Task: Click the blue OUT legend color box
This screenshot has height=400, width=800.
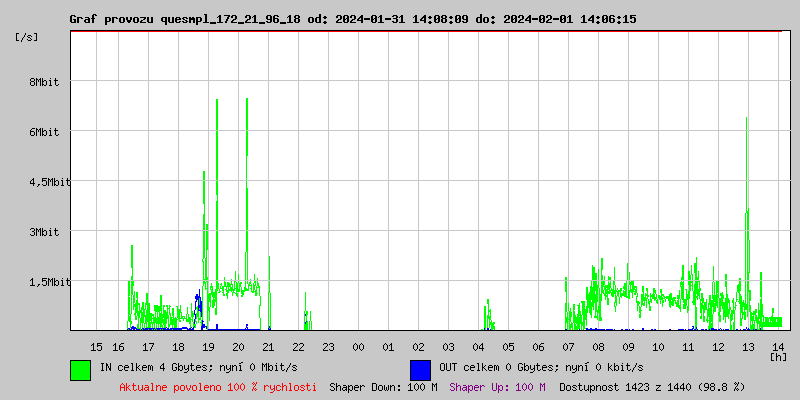Action: 420,369
